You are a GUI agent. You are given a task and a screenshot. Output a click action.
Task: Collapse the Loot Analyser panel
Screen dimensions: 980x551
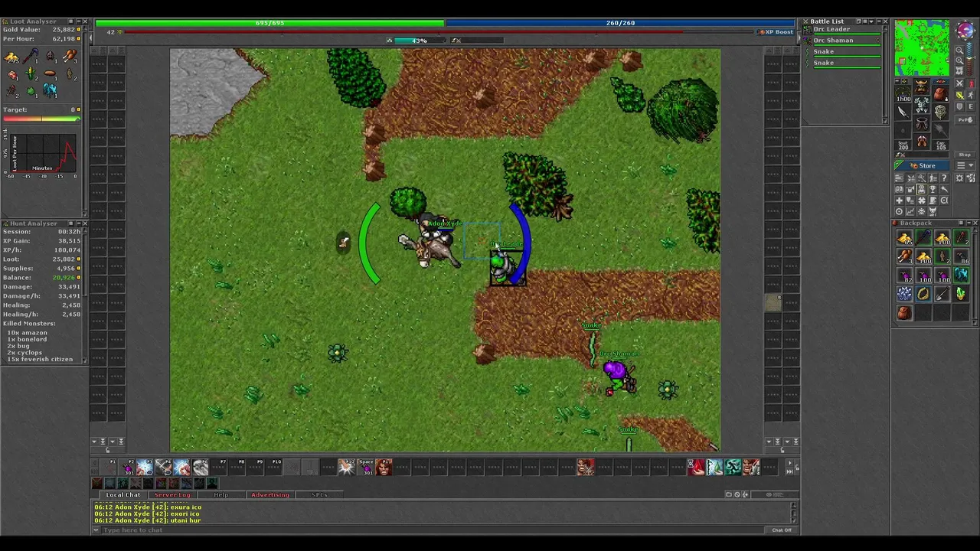[x=79, y=21]
